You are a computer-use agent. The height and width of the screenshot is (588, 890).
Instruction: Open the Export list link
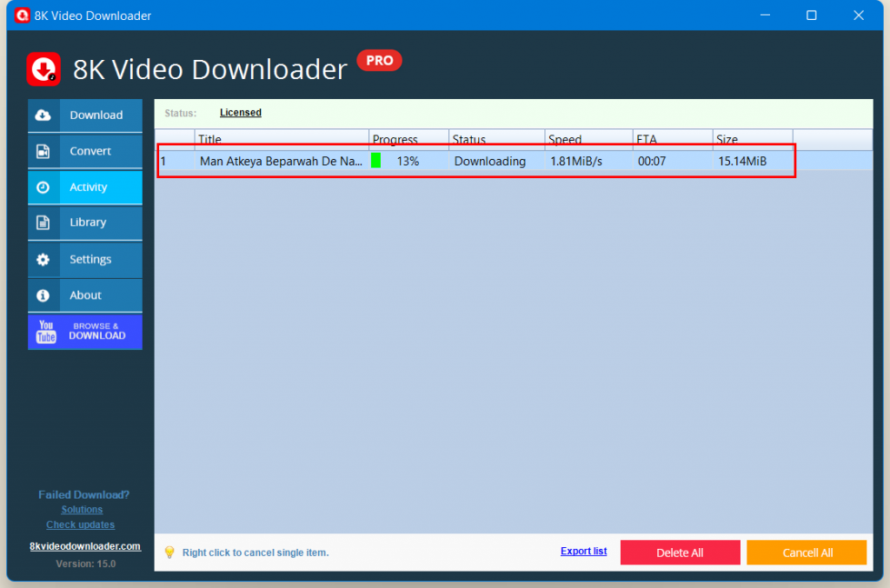point(583,552)
